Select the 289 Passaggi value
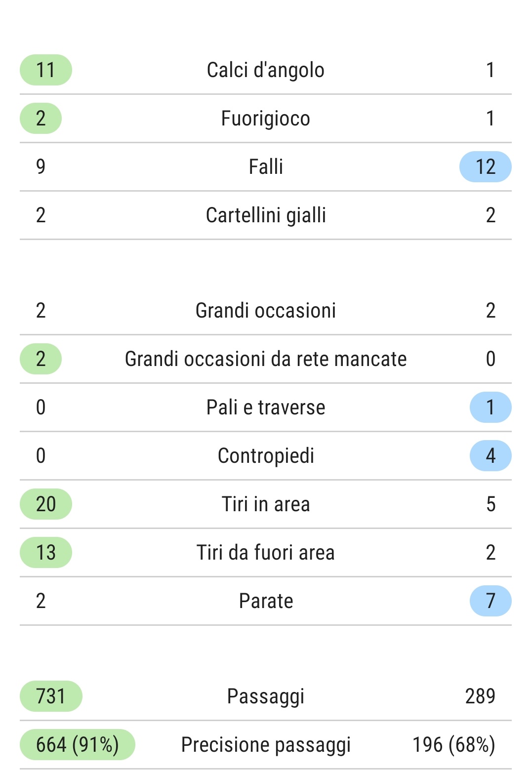The image size is (532, 773). tap(480, 696)
